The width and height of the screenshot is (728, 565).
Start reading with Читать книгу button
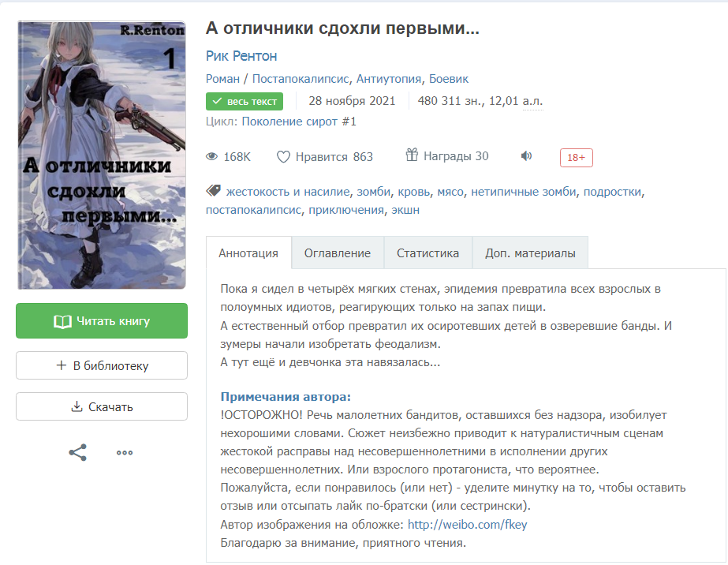point(102,321)
